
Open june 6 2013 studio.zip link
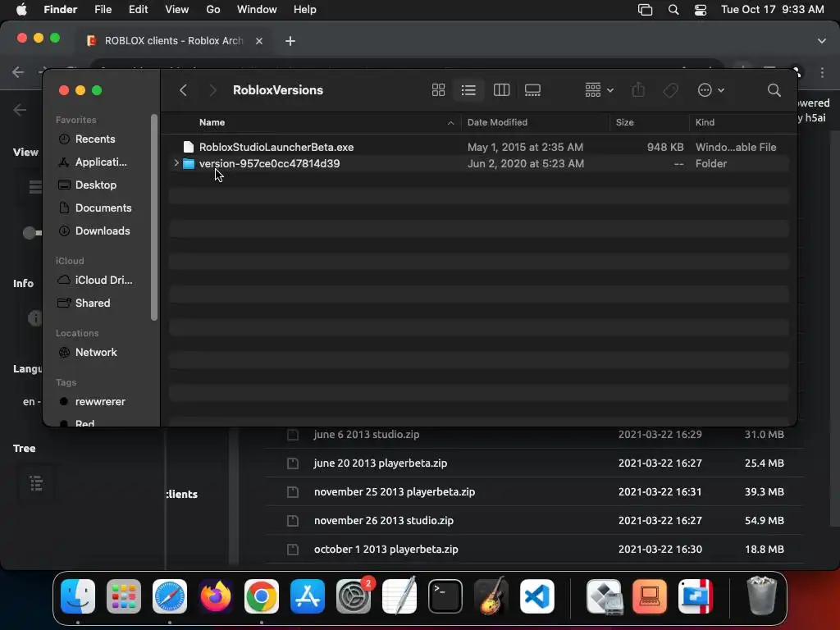(367, 435)
